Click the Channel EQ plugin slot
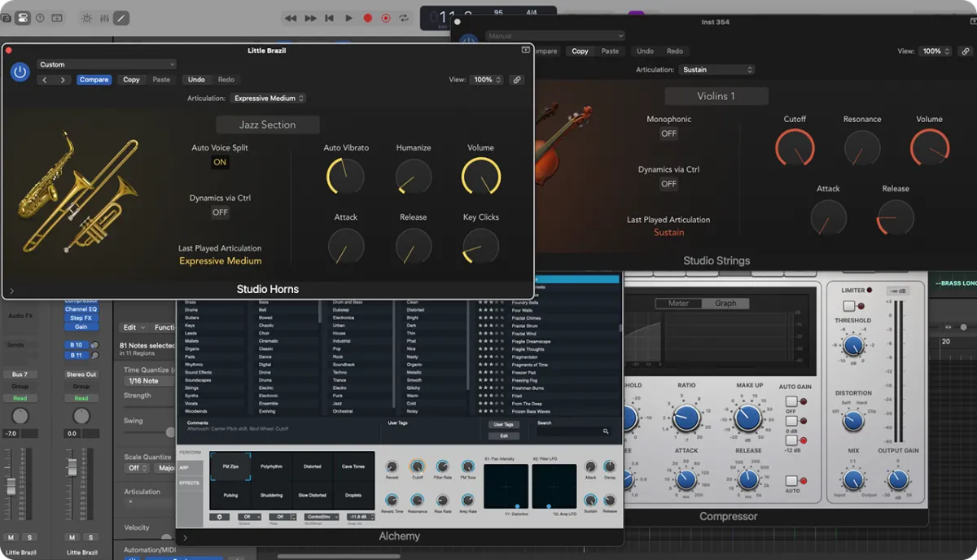Viewport: 977px width, 560px height. click(x=81, y=309)
